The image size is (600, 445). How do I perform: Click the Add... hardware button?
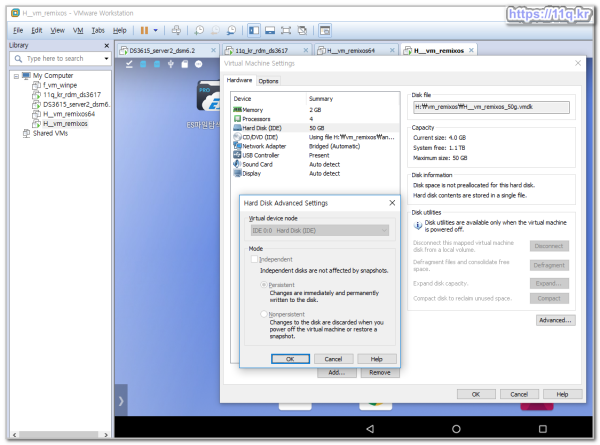pyautogui.click(x=337, y=373)
